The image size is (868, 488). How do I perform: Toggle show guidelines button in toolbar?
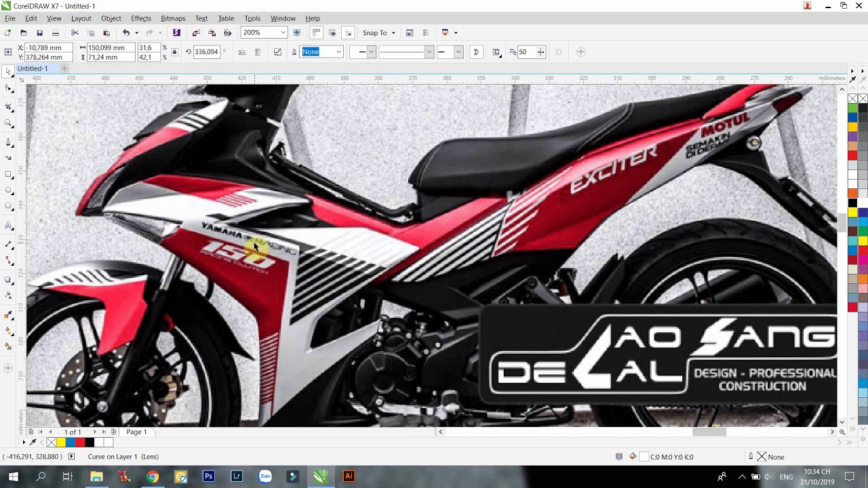coord(348,33)
